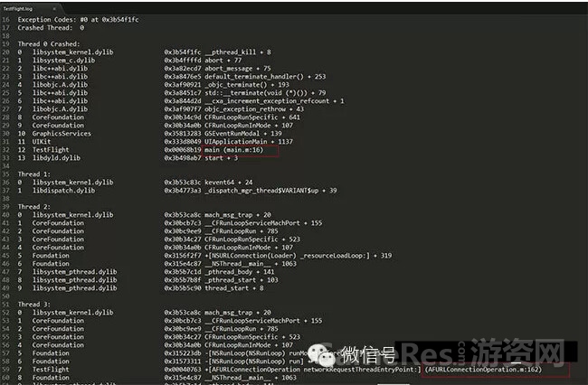Click the 'UIKit' library name
Screen dimensions: 588x385
tap(42, 142)
